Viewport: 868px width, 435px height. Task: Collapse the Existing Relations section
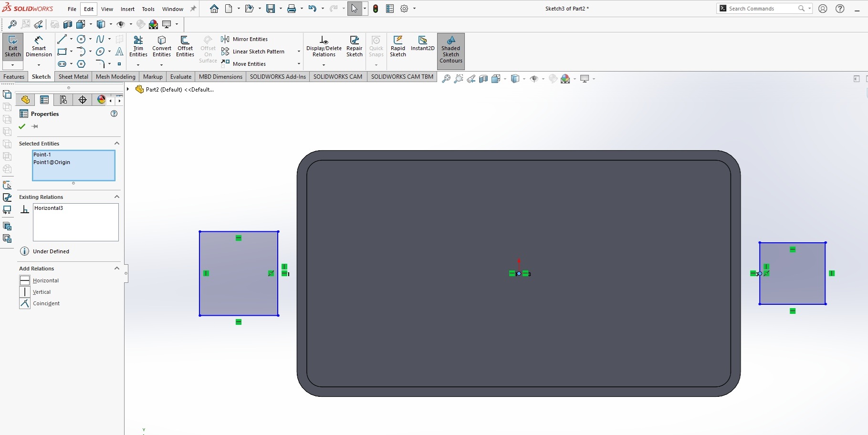click(x=116, y=197)
